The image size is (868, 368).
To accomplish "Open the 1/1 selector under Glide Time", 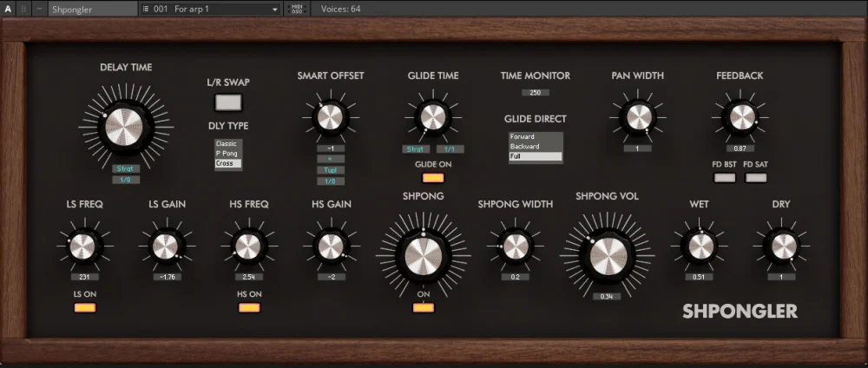I will click(450, 149).
